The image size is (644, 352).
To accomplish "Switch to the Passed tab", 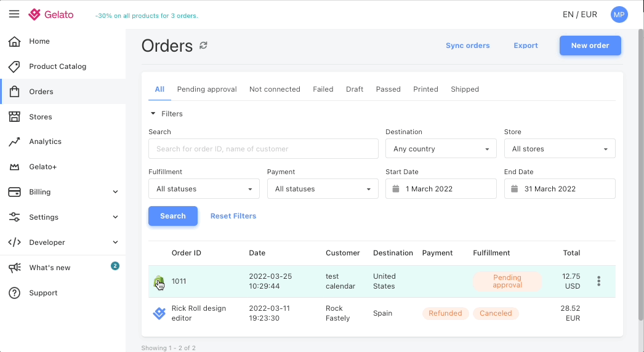I will 388,89.
